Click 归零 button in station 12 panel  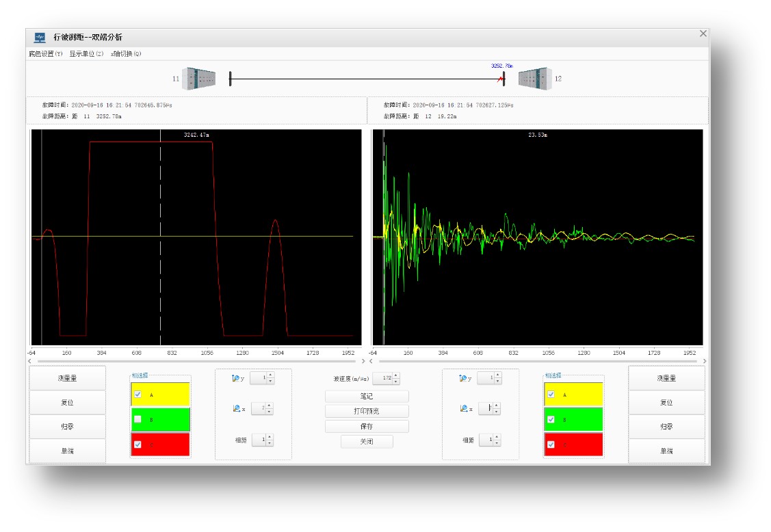point(666,426)
